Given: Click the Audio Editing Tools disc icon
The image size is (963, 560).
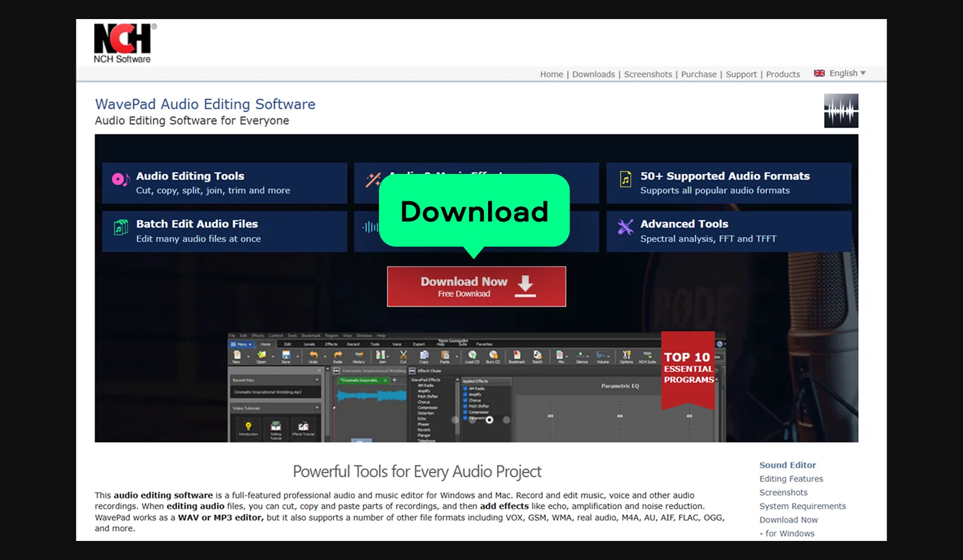Looking at the screenshot, I should (120, 179).
